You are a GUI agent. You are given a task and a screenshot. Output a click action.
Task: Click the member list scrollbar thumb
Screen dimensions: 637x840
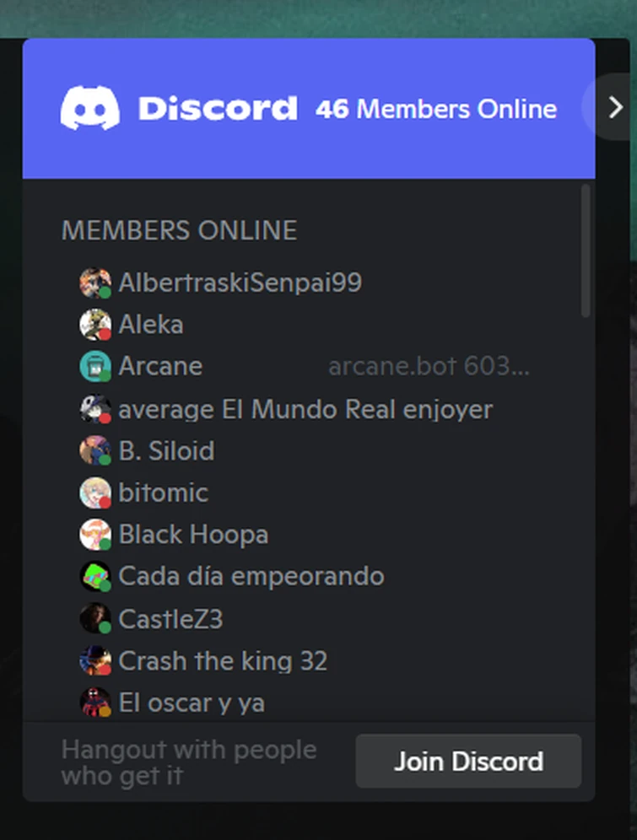586,250
